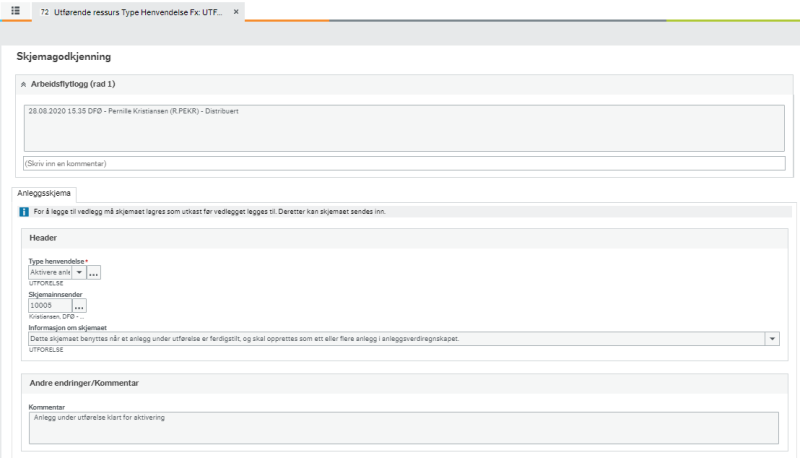Screen dimensions: 800x458
Task: Click the Andre endringer/Kommentar section title
Action: (x=84, y=383)
